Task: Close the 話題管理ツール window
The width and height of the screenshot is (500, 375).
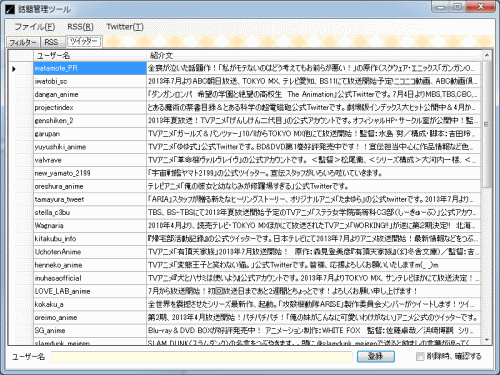Action: [481, 7]
